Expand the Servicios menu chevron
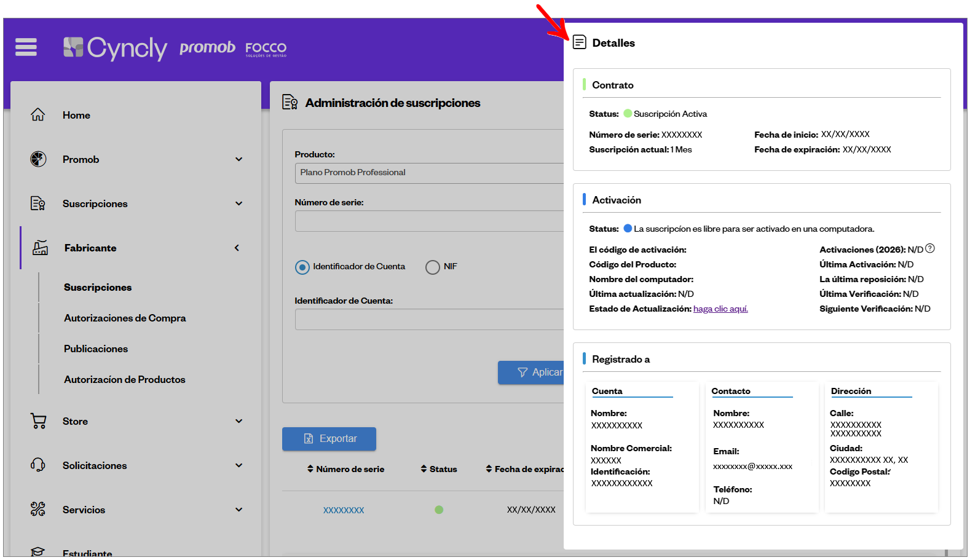The width and height of the screenshot is (970, 560). point(239,510)
